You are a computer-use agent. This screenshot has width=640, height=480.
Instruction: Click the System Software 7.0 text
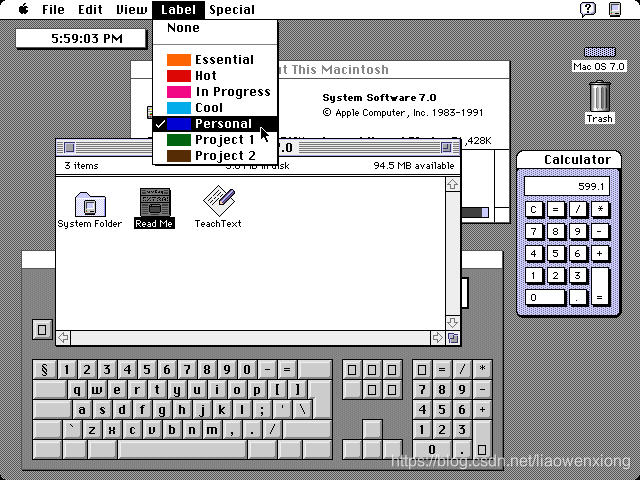coord(379,98)
